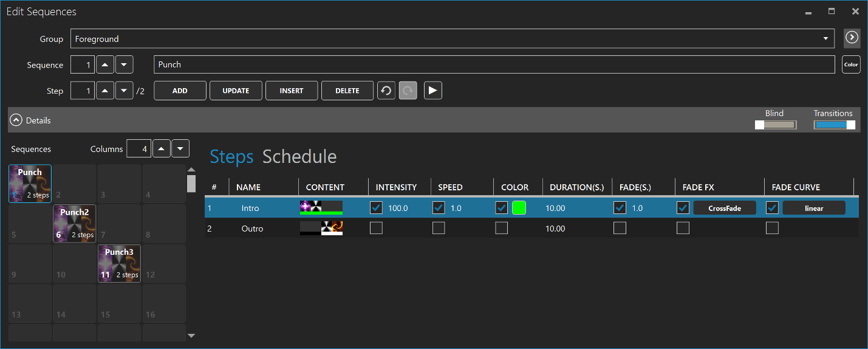
Task: Select the Punch3 sequence thumbnail
Action: point(119,263)
